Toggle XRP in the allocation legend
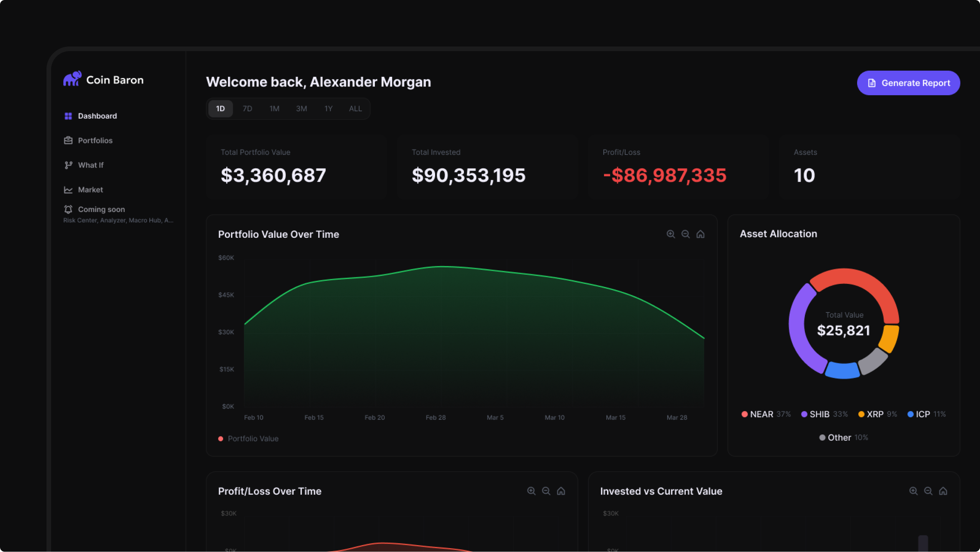This screenshot has height=552, width=980. [x=877, y=414]
